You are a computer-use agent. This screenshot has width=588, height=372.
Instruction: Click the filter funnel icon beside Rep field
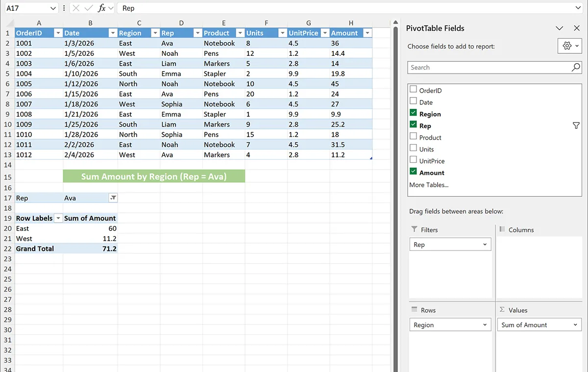pos(576,126)
